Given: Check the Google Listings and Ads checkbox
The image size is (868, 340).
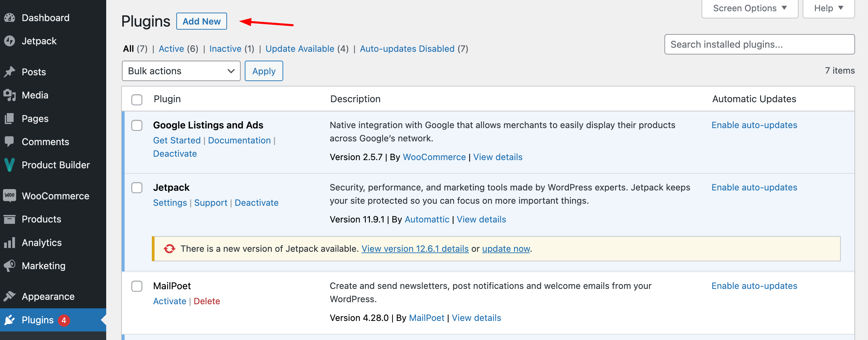Looking at the screenshot, I should (x=137, y=125).
